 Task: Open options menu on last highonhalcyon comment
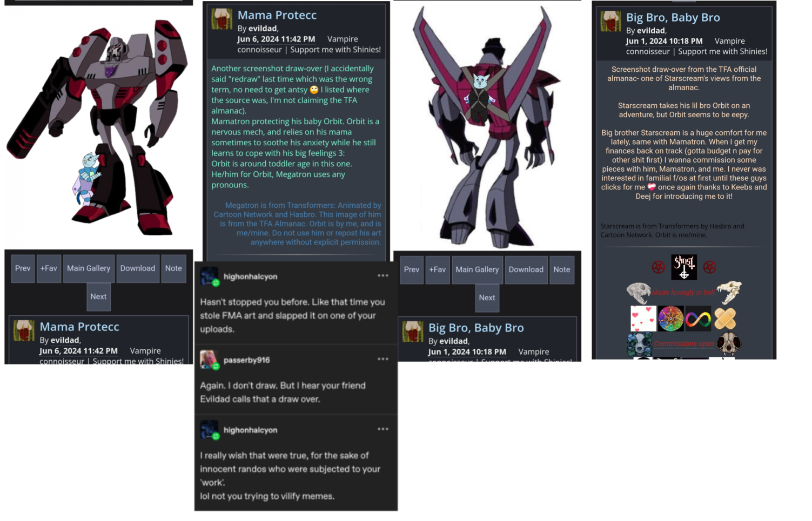click(x=383, y=429)
